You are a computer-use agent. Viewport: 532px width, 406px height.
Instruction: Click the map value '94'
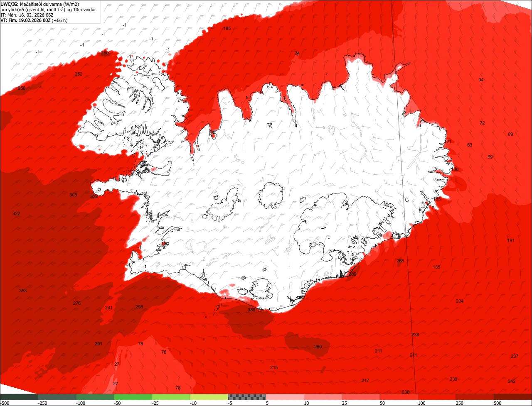point(481,80)
